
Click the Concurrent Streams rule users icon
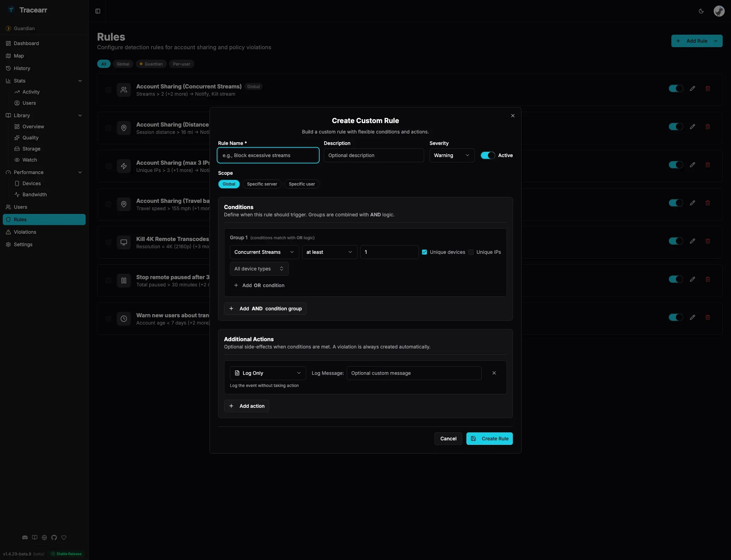pos(124,90)
